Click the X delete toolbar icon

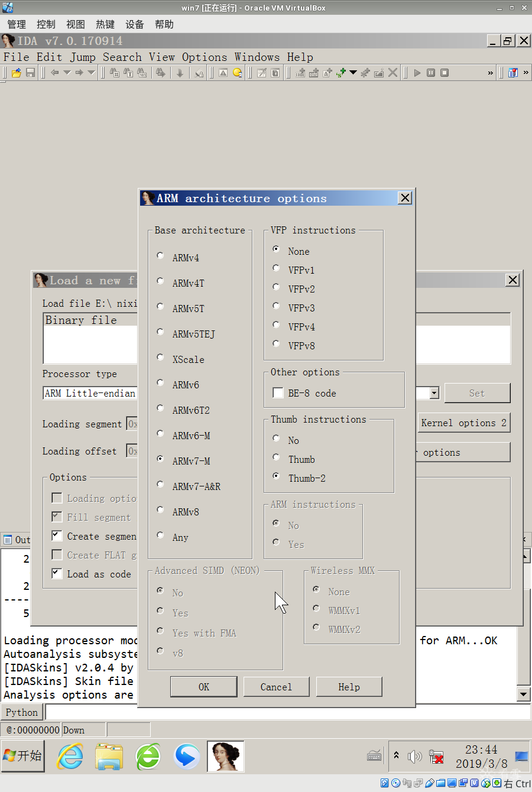point(392,73)
